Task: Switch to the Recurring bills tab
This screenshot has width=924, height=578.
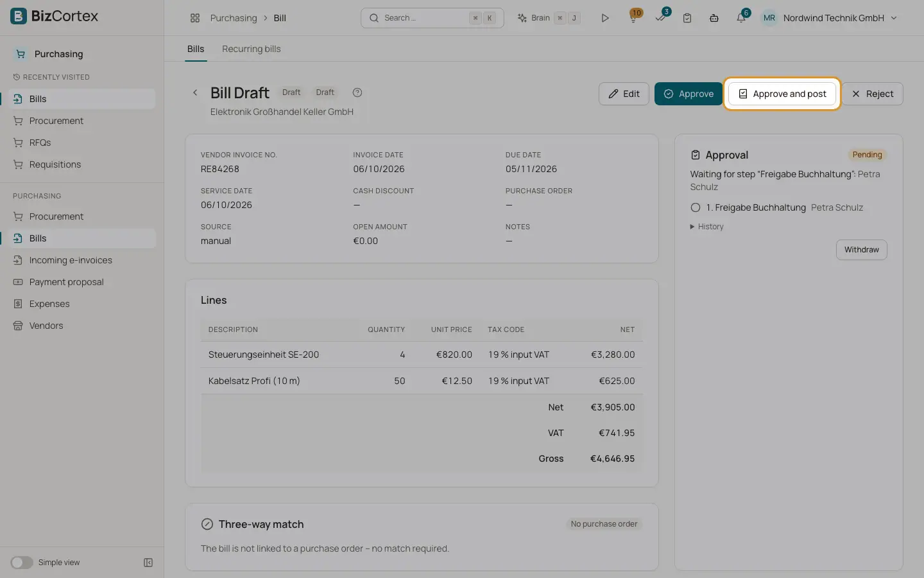Action: tap(252, 49)
